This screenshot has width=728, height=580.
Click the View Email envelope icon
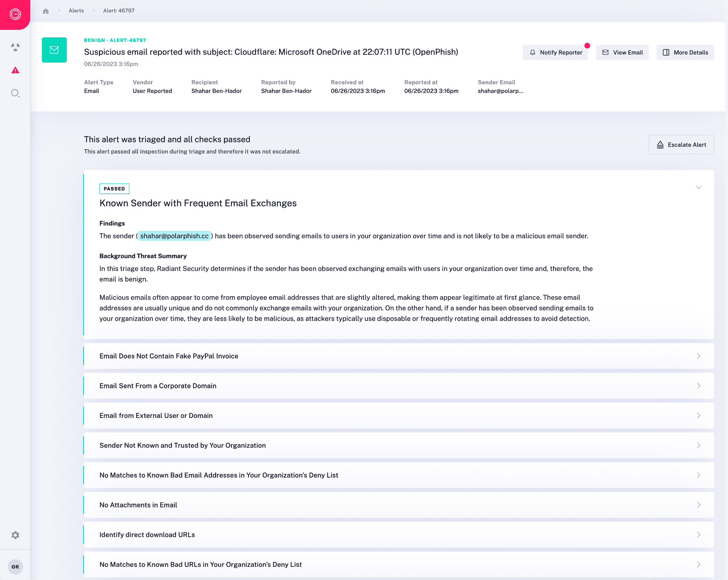606,52
